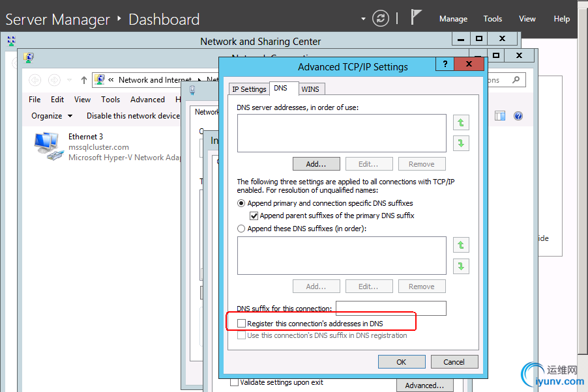Open View menu in Network Connections window

click(x=82, y=100)
